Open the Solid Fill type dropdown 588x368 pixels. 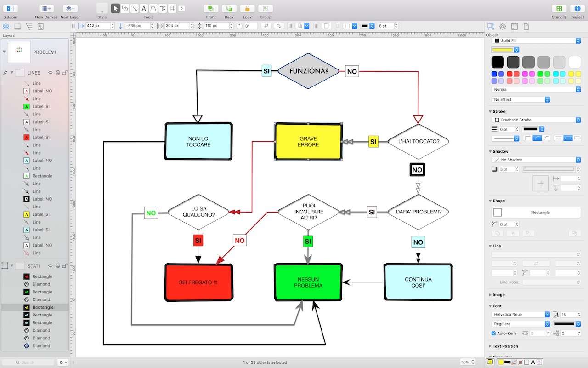(x=536, y=41)
